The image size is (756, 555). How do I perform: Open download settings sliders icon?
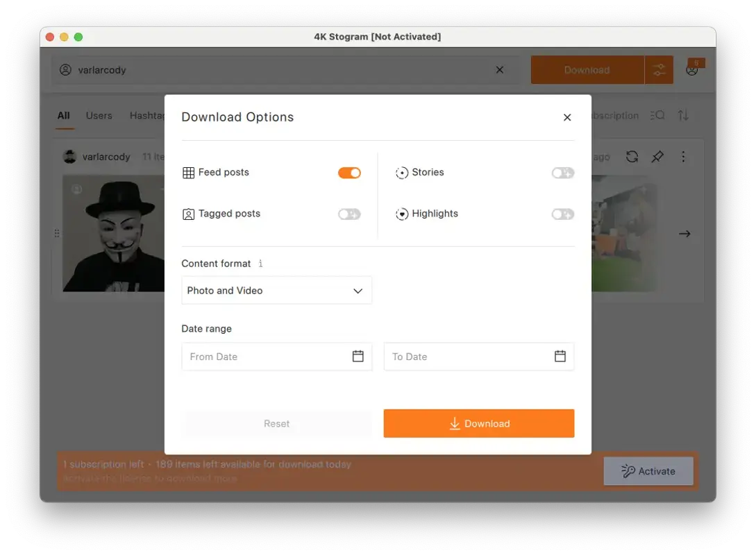pyautogui.click(x=659, y=70)
